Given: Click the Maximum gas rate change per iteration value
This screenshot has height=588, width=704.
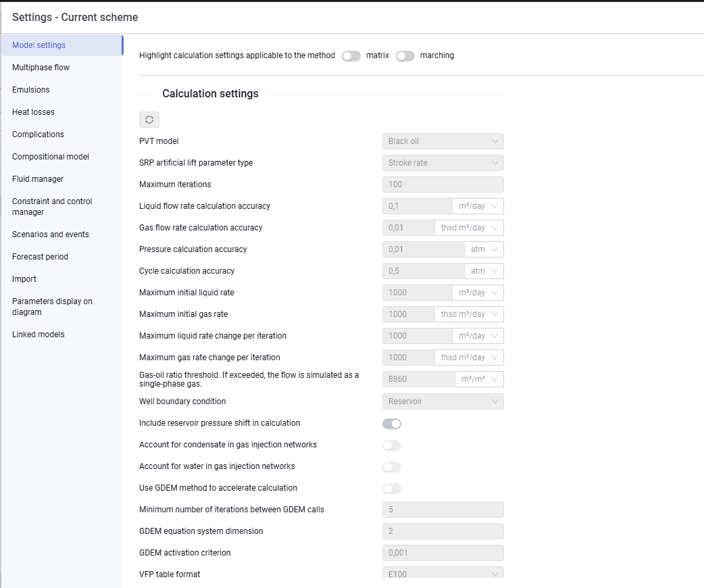Looking at the screenshot, I should (x=409, y=358).
